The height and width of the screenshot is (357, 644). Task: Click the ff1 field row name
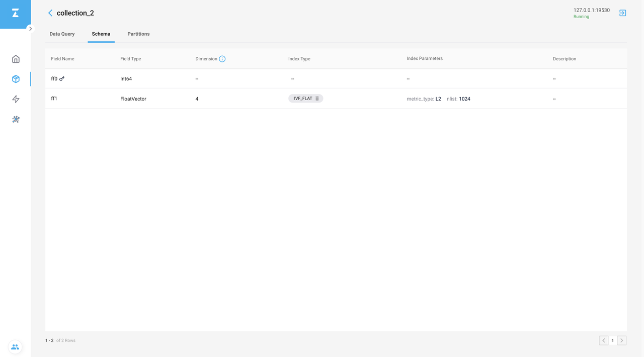click(x=54, y=99)
